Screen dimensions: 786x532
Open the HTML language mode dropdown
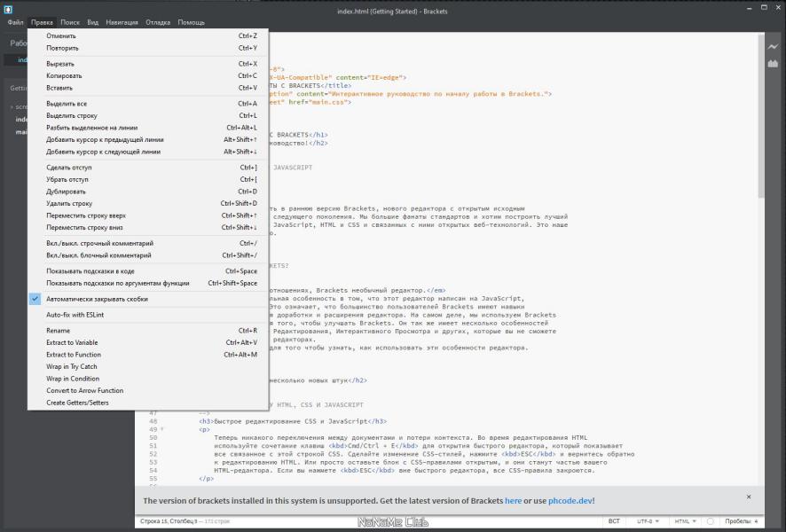685,521
